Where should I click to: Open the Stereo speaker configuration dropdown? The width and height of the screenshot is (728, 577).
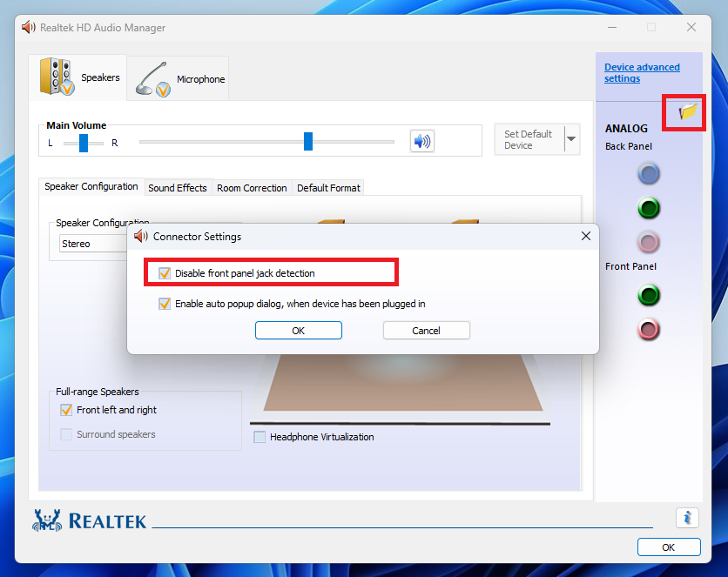coord(93,244)
